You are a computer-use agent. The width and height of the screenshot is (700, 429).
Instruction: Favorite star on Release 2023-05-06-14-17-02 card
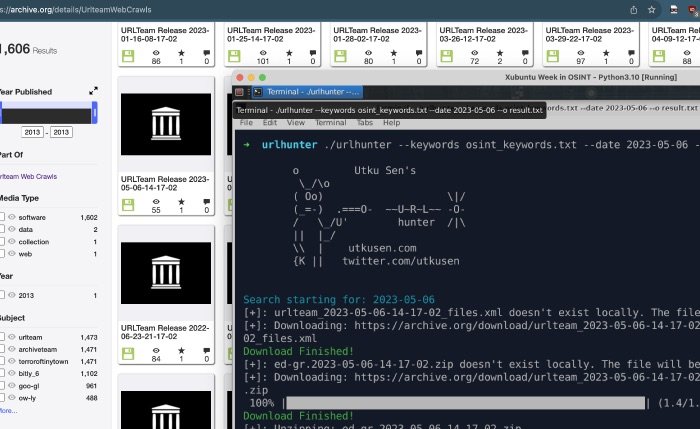pyautogui.click(x=181, y=201)
